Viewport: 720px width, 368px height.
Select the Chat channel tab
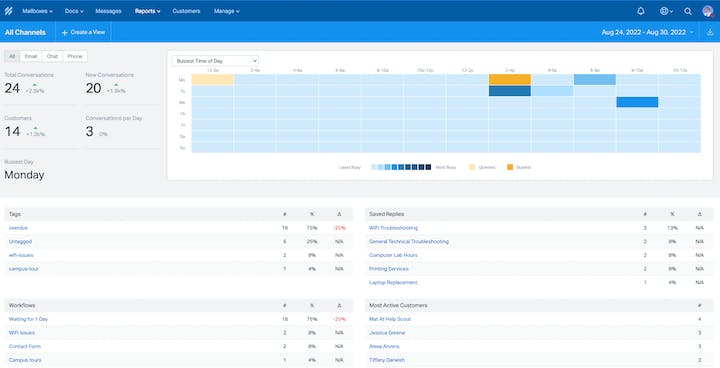(52, 56)
